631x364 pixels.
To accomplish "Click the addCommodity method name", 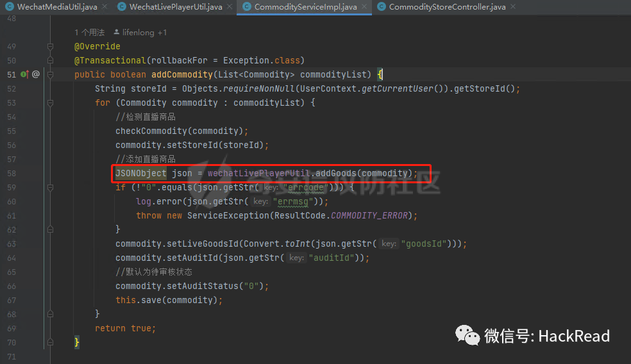I will click(x=182, y=74).
